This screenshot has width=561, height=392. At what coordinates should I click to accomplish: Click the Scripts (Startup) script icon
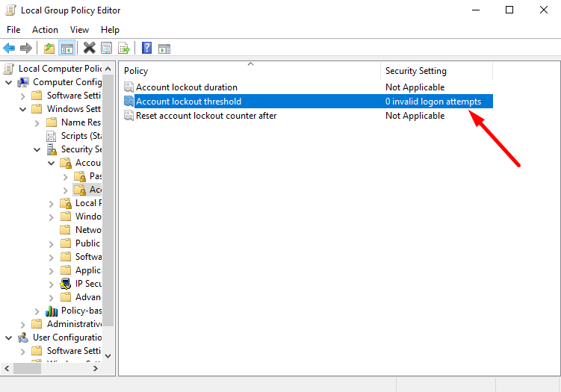coord(52,136)
